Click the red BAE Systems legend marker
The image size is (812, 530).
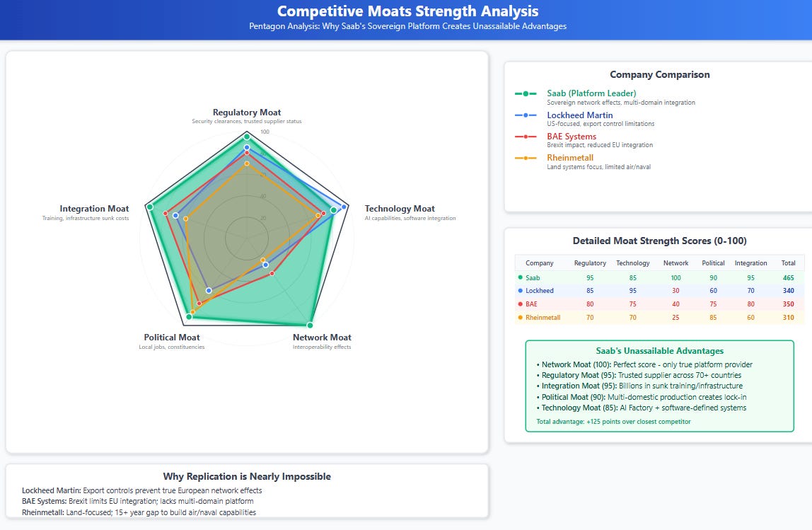coord(526,137)
